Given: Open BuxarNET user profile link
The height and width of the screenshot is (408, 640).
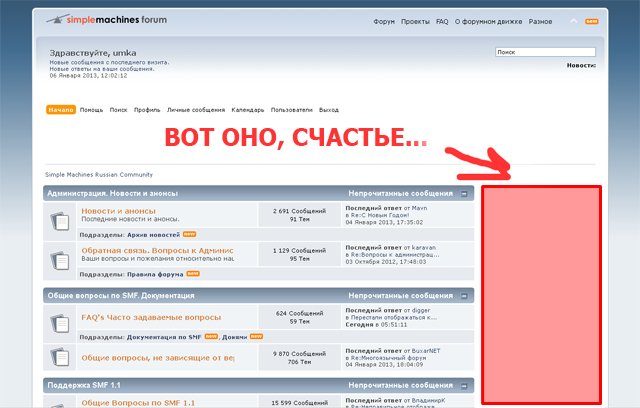Looking at the screenshot, I should (426, 351).
